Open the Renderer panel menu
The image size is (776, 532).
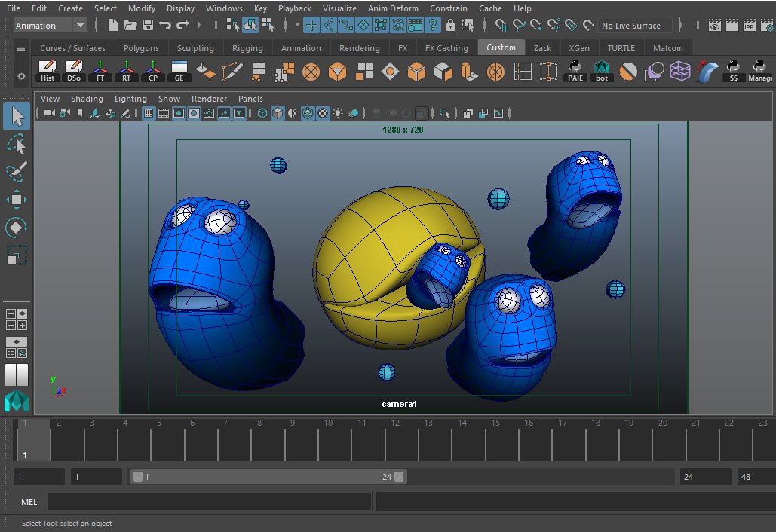coord(209,99)
